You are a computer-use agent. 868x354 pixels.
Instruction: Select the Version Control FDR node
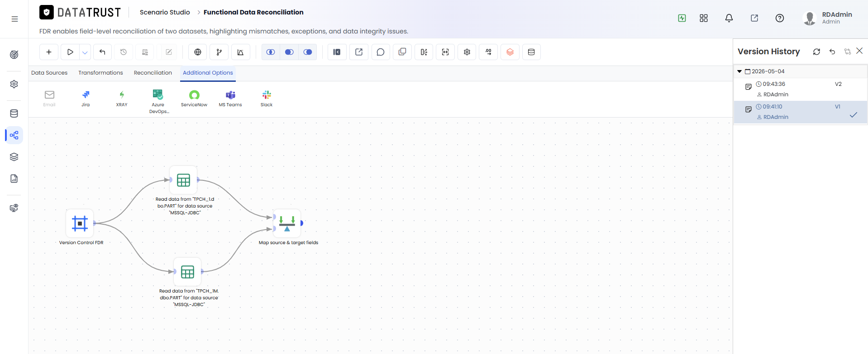(80, 223)
